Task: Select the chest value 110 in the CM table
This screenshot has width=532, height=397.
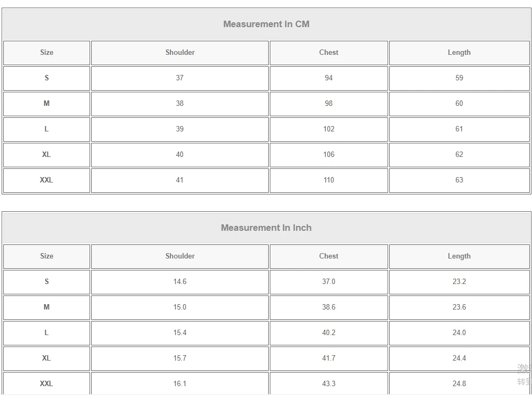Action: tap(328, 180)
